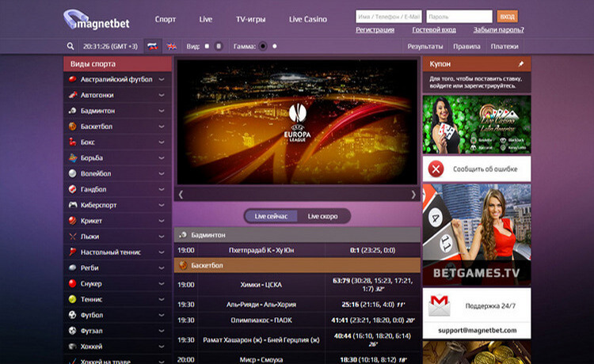Click the magnetbet logo
Image resolution: width=594 pixels, height=364 pixels.
point(97,19)
